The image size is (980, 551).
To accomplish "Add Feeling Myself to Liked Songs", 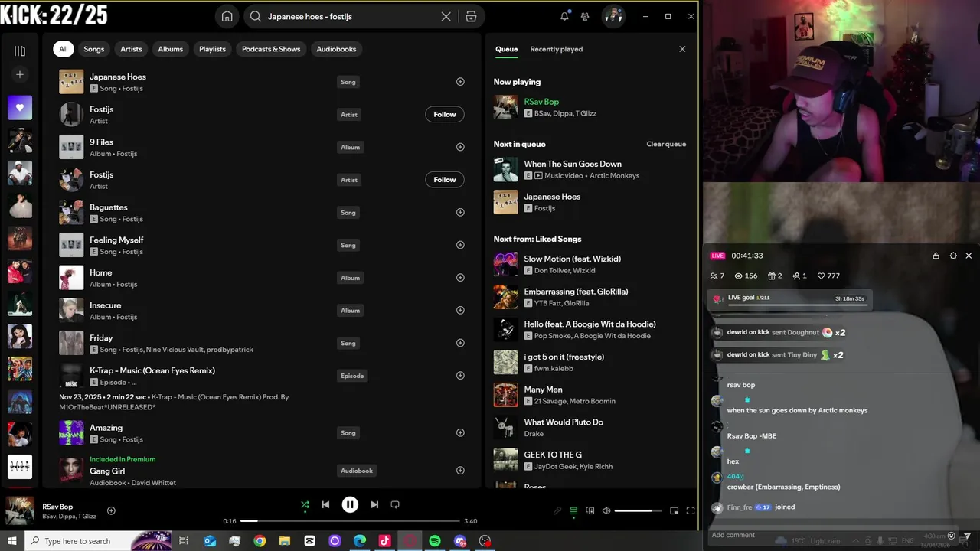I will (x=460, y=245).
